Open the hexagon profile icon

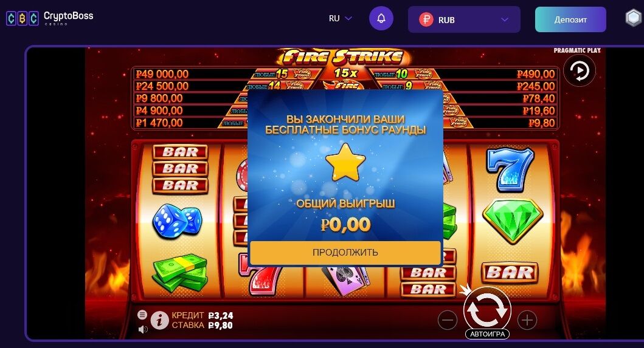(634, 18)
